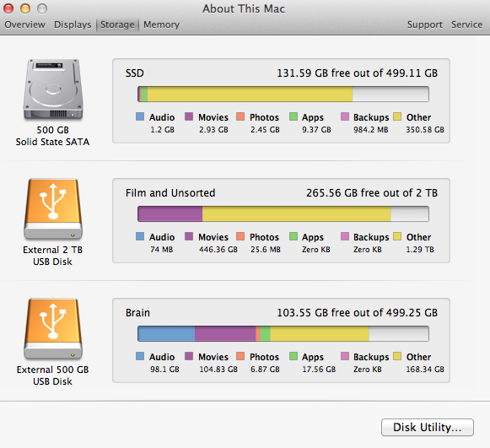Click the Photos swatch under Film and Unsorted

point(240,236)
